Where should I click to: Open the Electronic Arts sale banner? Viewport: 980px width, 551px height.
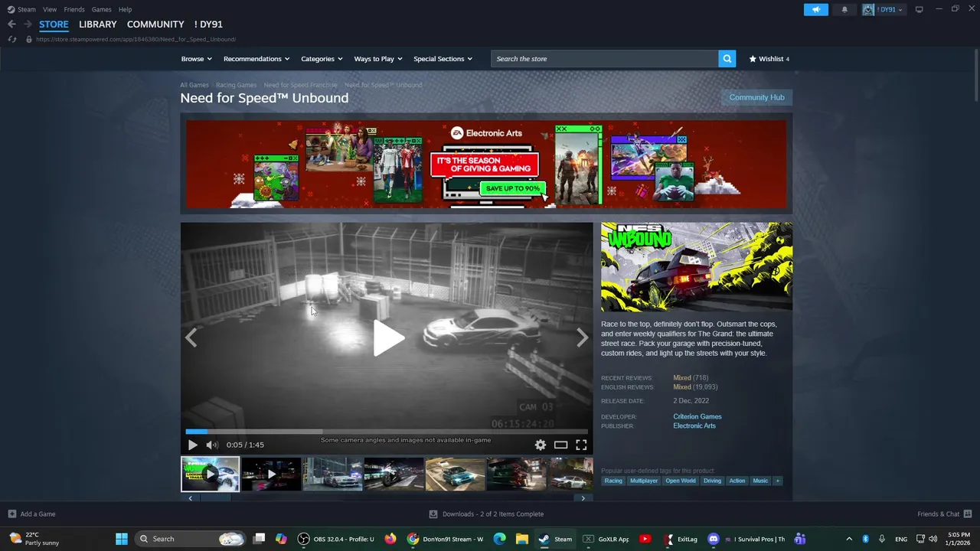click(x=486, y=164)
